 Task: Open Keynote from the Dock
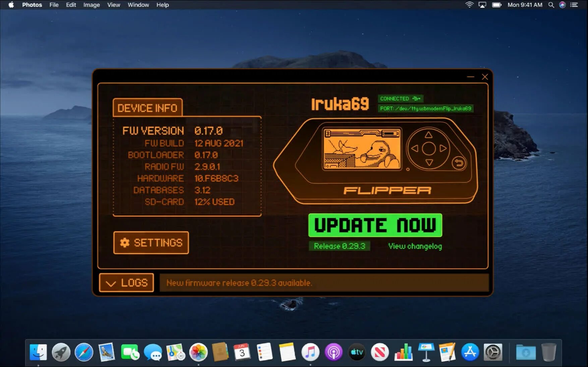tap(426, 352)
